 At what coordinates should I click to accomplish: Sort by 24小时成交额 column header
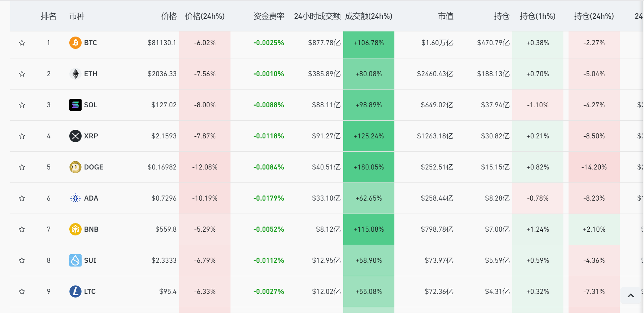click(317, 16)
